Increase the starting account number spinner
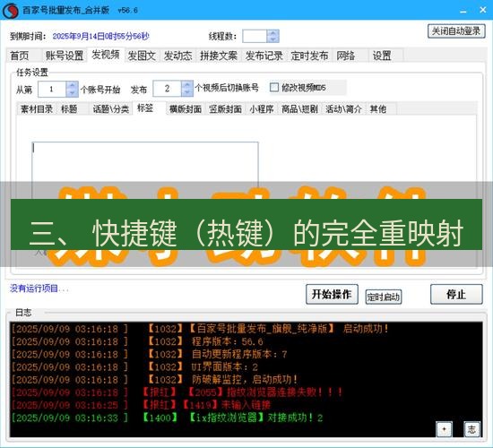Screen dimensions: 493x448 point(72,85)
